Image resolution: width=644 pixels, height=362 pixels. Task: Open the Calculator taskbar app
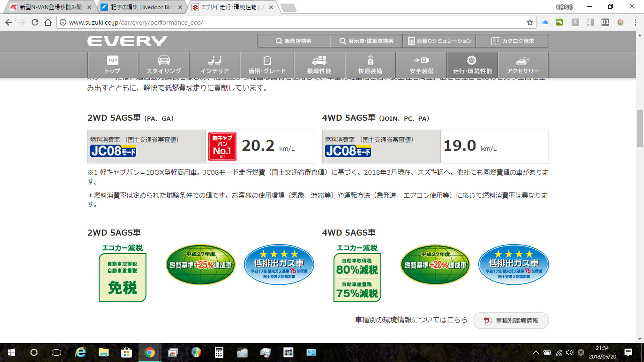pos(219,352)
